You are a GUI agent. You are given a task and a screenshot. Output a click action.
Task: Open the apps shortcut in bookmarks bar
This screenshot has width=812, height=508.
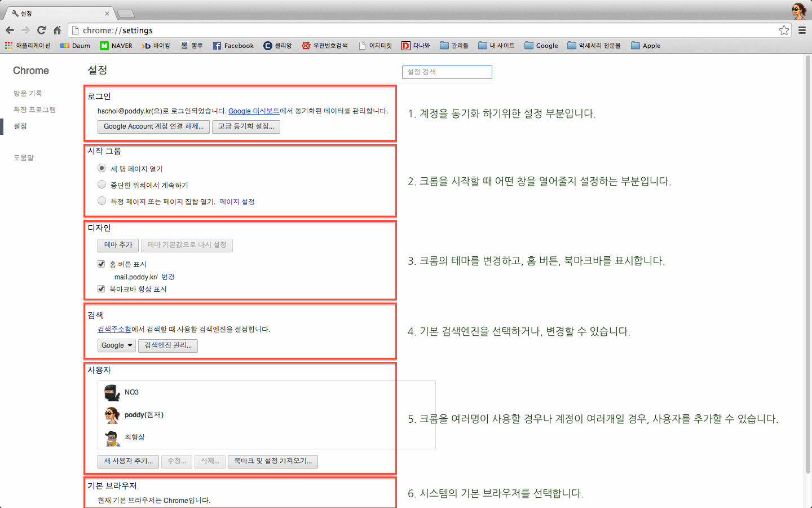point(28,46)
